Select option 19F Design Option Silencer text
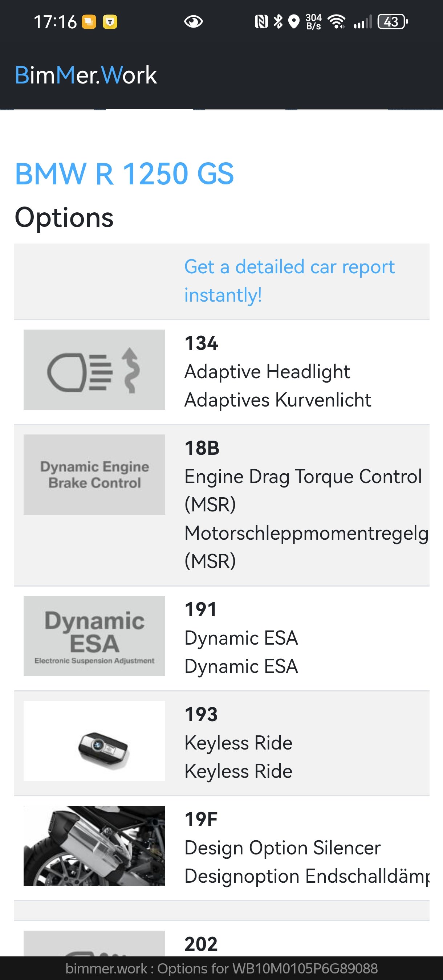The image size is (443, 980). click(283, 848)
